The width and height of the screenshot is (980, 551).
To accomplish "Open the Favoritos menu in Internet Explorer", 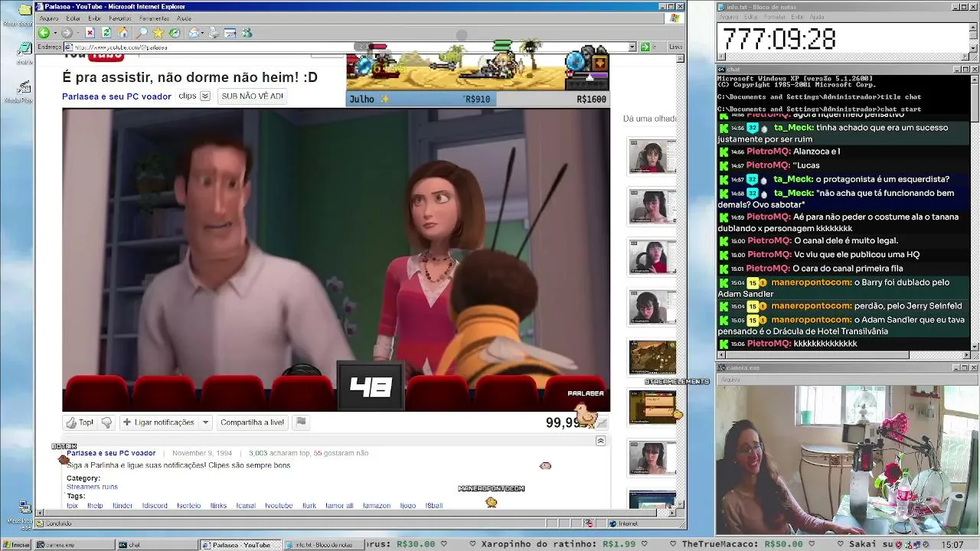I will (120, 18).
